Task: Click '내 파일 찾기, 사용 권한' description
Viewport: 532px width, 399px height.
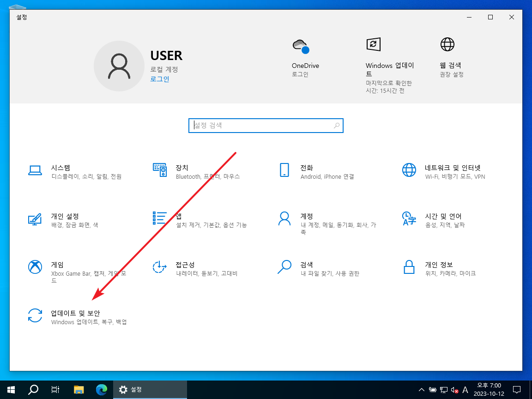Action: click(x=330, y=273)
